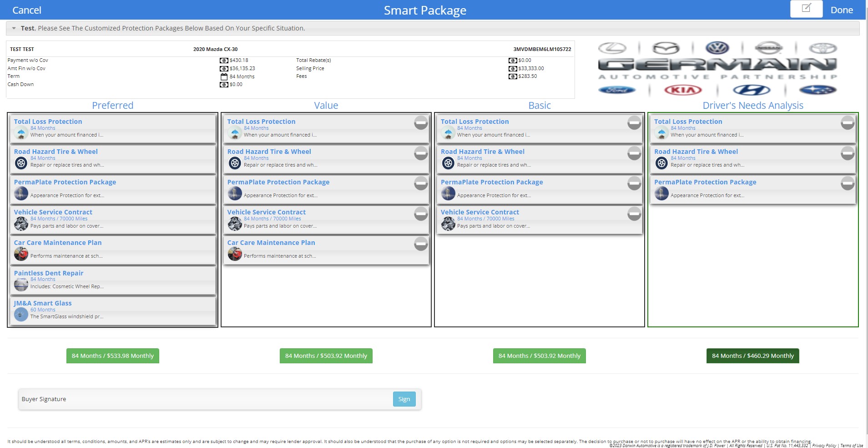
Task: Click the money icon next to Payment $430.18
Action: (224, 60)
